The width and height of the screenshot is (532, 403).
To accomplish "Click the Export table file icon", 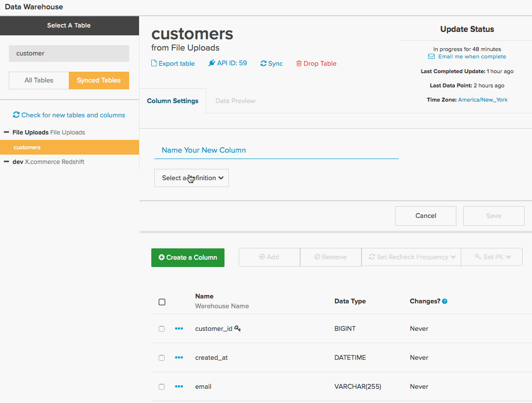I will tap(154, 63).
